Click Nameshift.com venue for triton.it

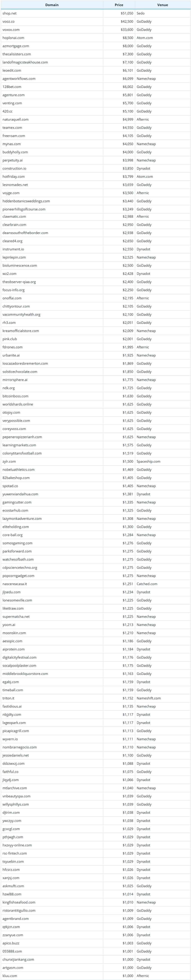coord(149,698)
